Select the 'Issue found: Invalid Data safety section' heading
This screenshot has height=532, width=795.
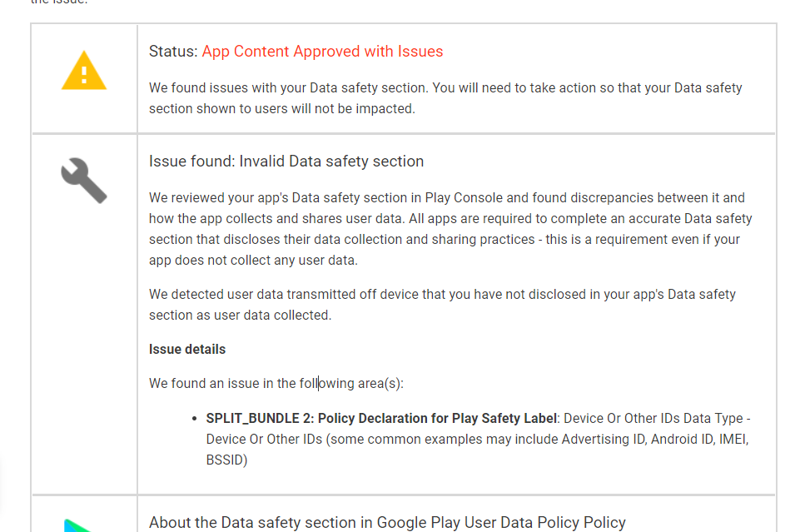click(x=286, y=162)
